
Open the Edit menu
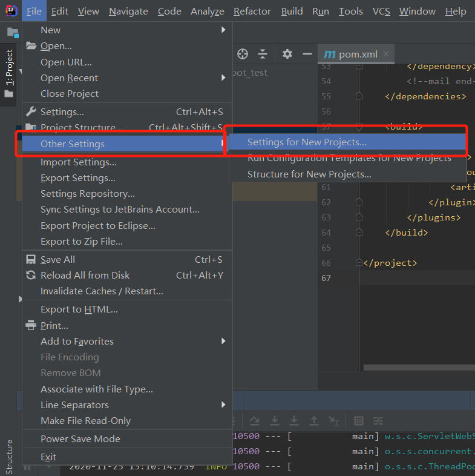click(60, 12)
